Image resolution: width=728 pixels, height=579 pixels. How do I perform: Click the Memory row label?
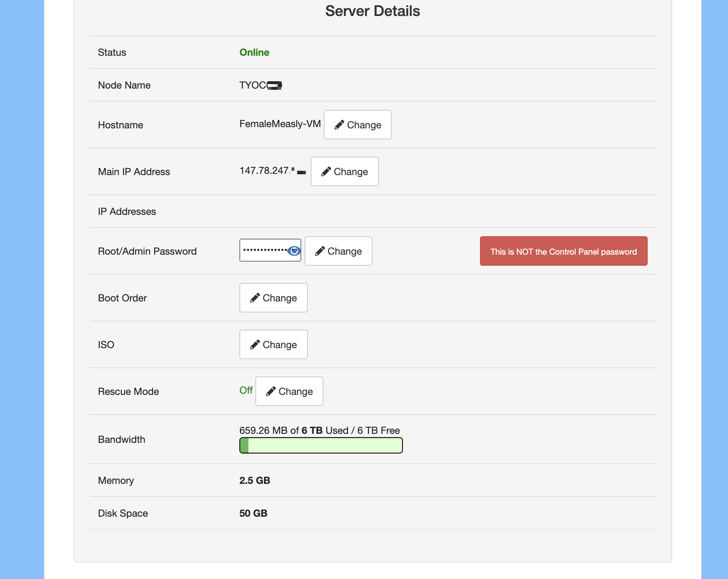116,481
